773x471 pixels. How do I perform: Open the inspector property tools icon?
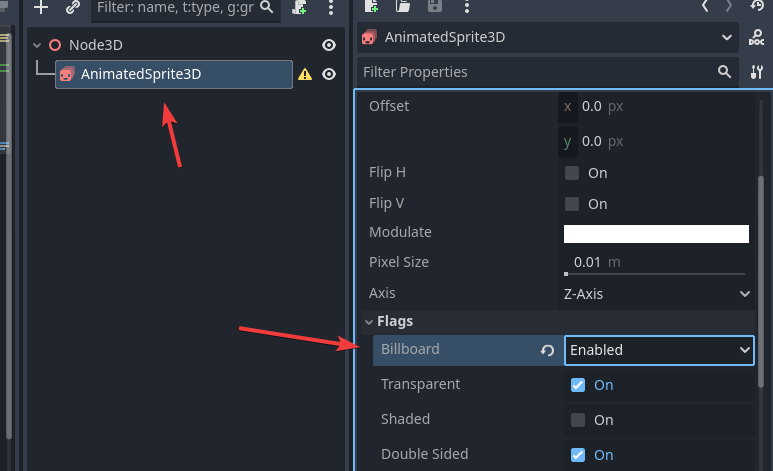pos(756,72)
